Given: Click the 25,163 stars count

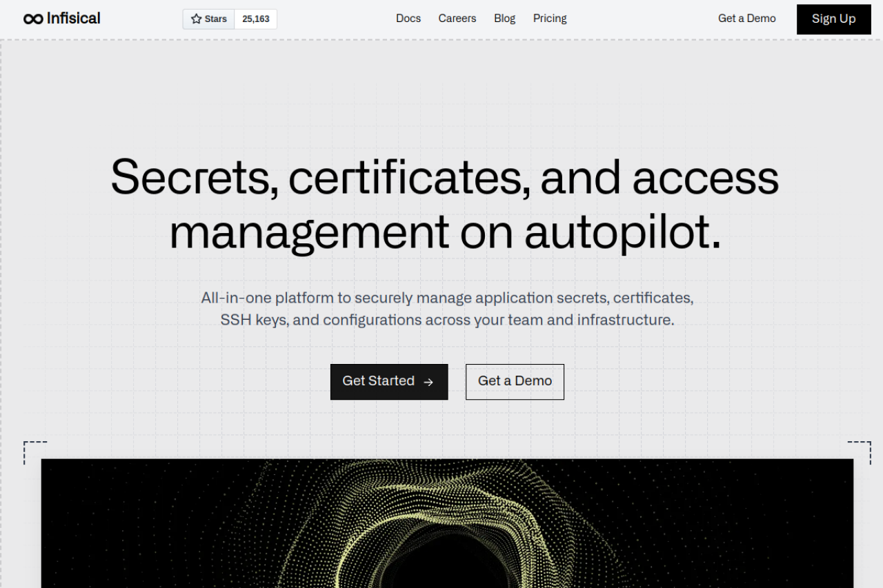Looking at the screenshot, I should point(256,19).
